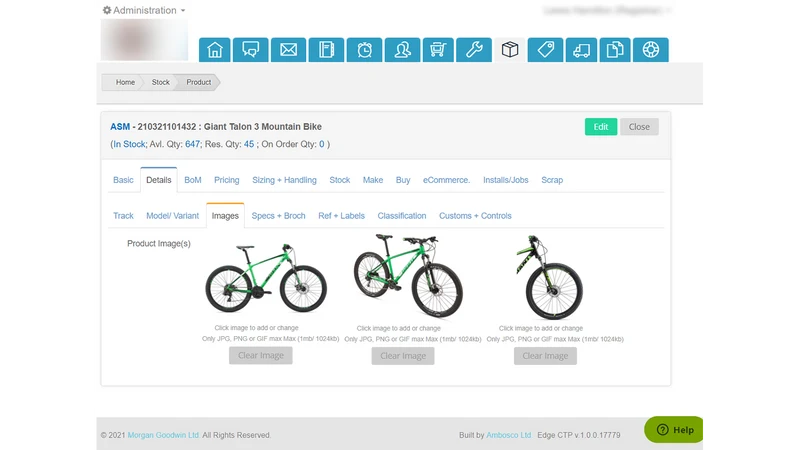Expand the Administration dropdown menu
Viewport: 800px width, 450px height.
click(x=144, y=10)
